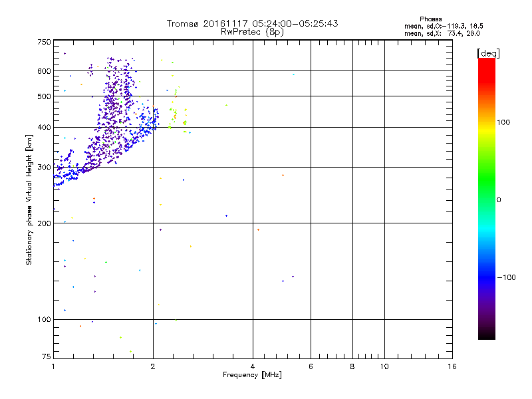Click the '600' y-axis tick label
532x399 pixels.
coord(44,71)
